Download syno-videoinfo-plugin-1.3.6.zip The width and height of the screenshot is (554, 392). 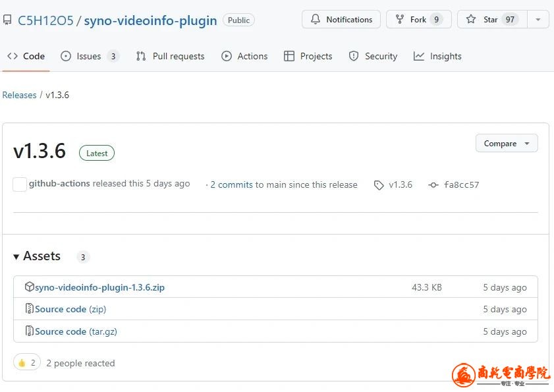tap(99, 287)
